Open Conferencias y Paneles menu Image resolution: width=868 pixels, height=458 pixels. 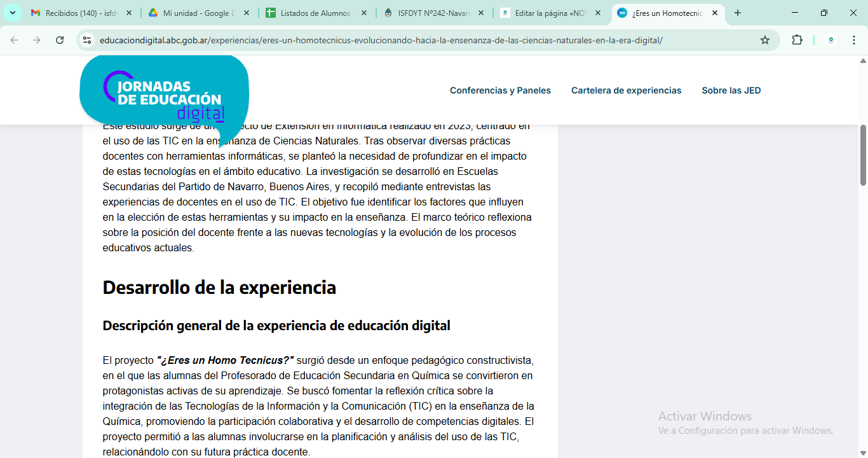point(500,90)
